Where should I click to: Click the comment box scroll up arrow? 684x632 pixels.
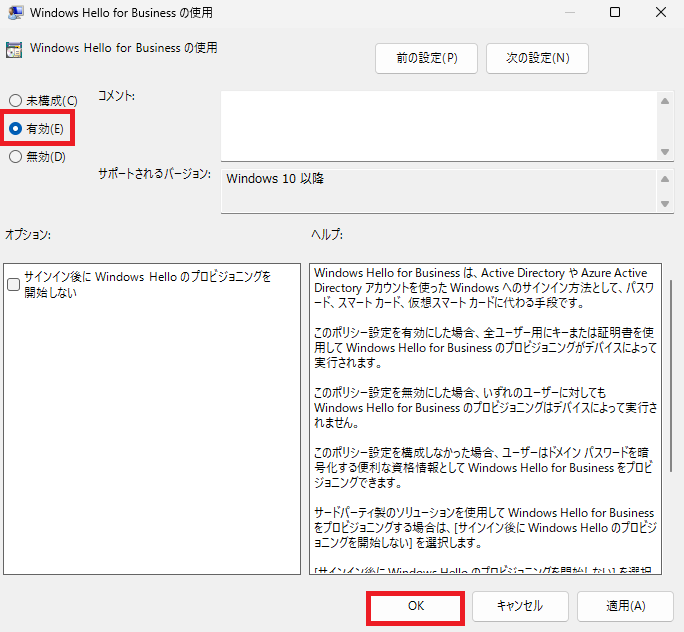click(x=665, y=101)
